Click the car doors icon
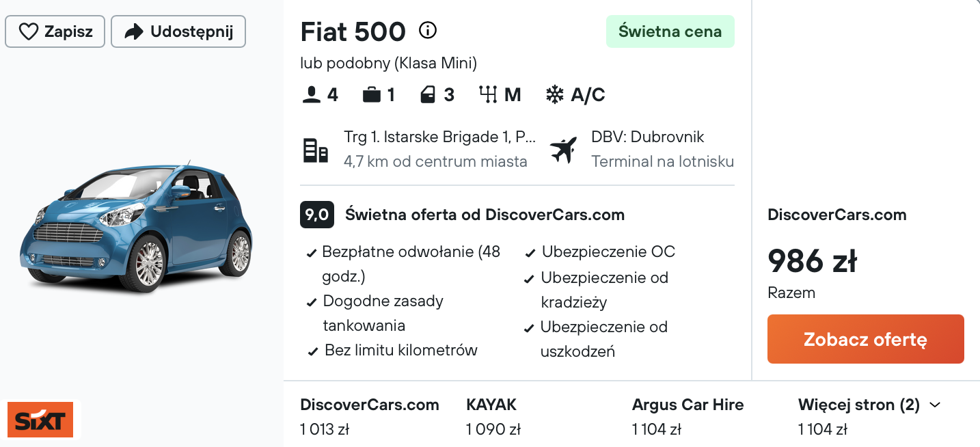The image size is (980, 447). (428, 94)
